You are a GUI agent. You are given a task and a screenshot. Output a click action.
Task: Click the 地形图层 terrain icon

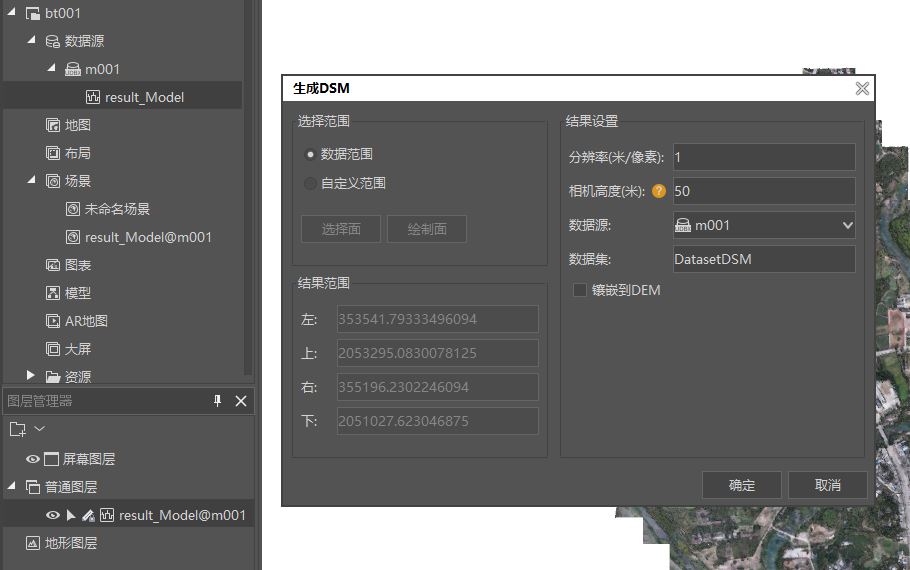[x=32, y=543]
